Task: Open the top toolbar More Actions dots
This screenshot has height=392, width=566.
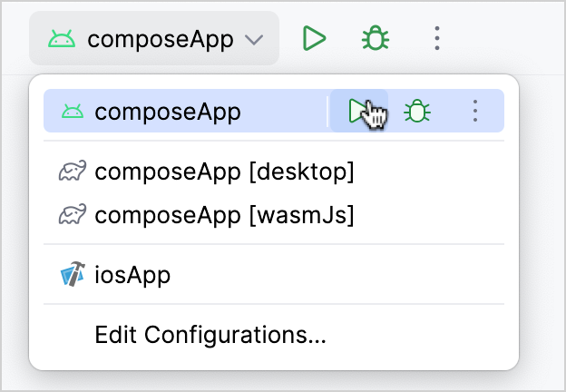Action: 437,38
